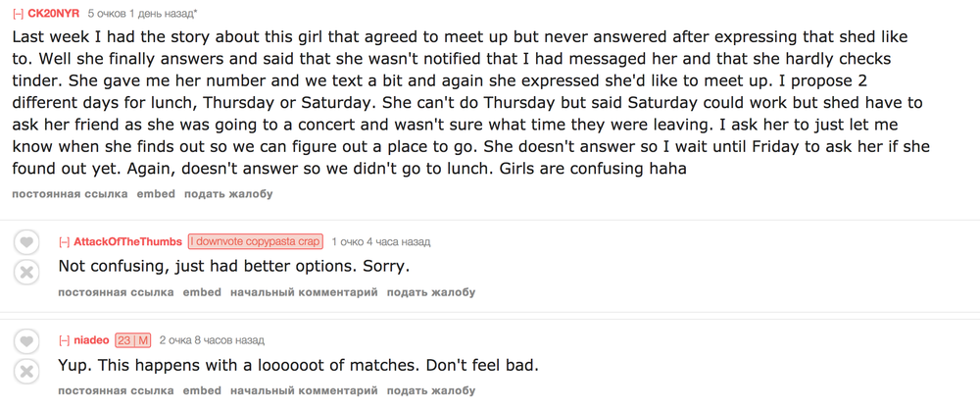Report CK20NYR's comment via 'подать жалобу'
Image resolution: width=980 pixels, height=411 pixels.
[x=228, y=194]
